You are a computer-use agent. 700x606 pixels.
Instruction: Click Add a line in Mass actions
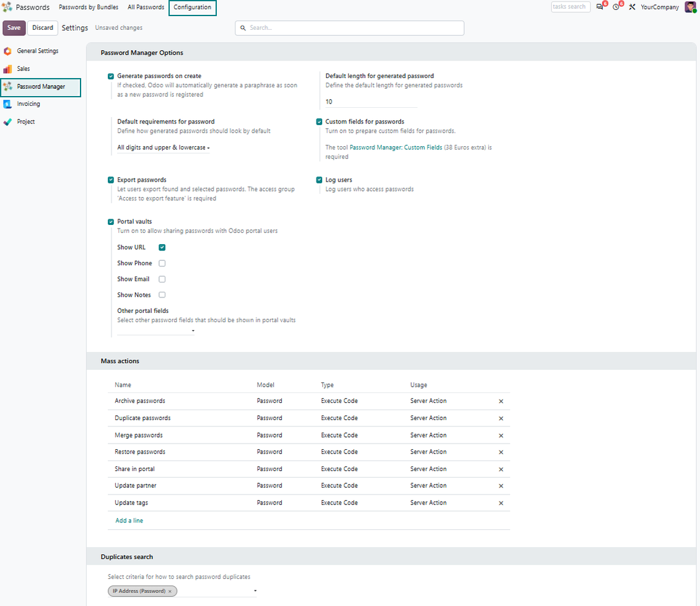(x=129, y=520)
